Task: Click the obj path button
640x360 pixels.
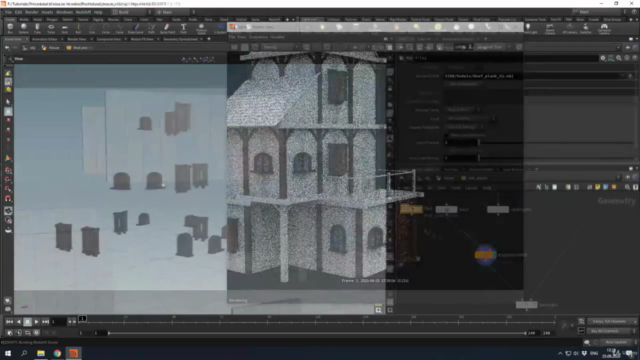Action: coord(29,48)
